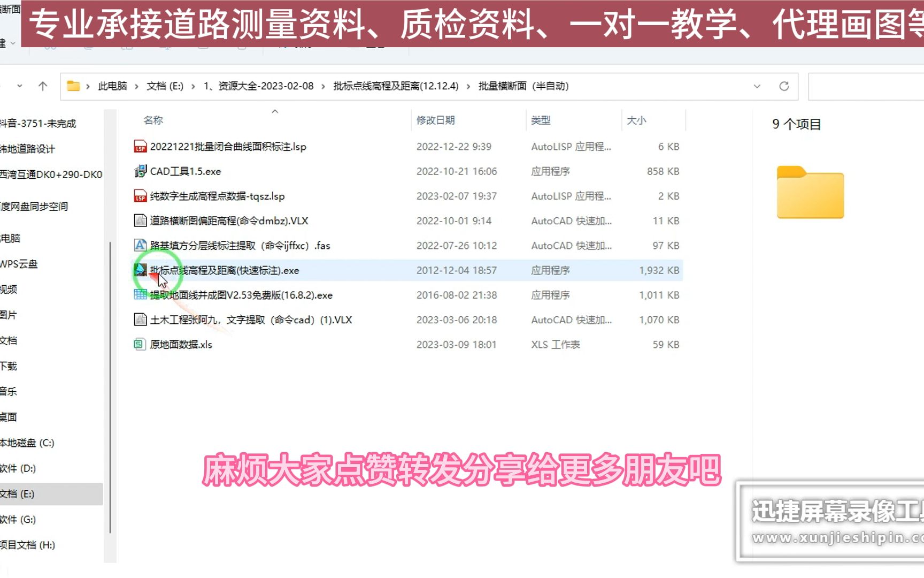Select 西湾互通DK0+290 folder in sidebar
This screenshot has width=924, height=578.
pyautogui.click(x=51, y=174)
